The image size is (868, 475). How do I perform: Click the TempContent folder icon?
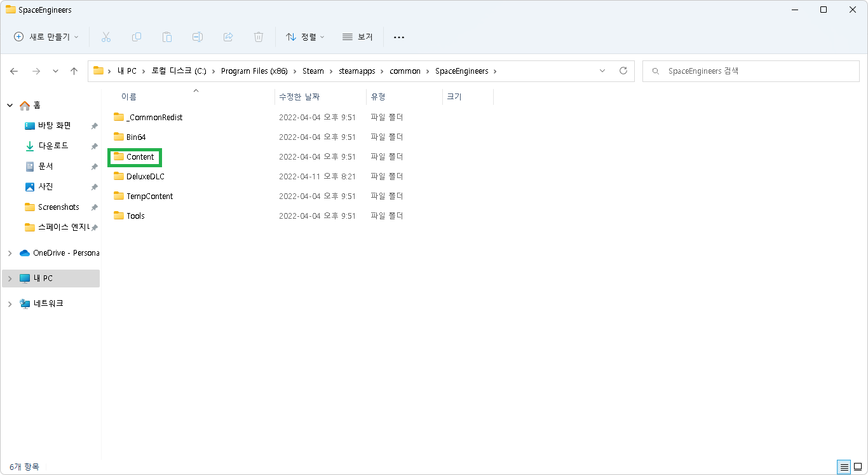119,196
